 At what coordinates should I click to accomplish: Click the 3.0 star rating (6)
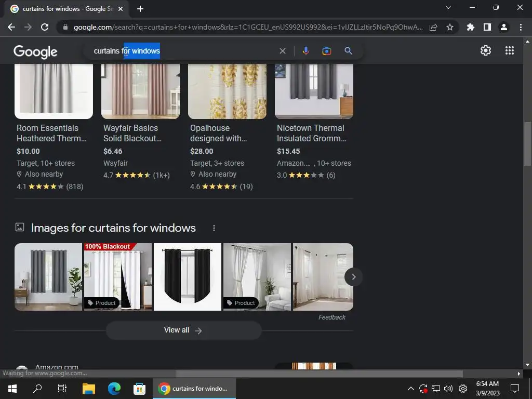coord(306,175)
